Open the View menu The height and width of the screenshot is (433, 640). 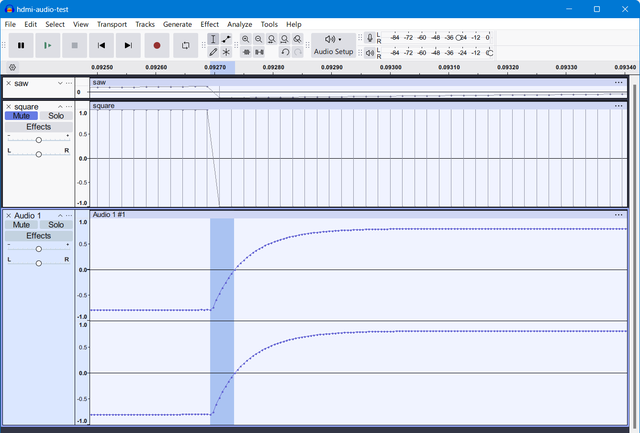tap(80, 24)
